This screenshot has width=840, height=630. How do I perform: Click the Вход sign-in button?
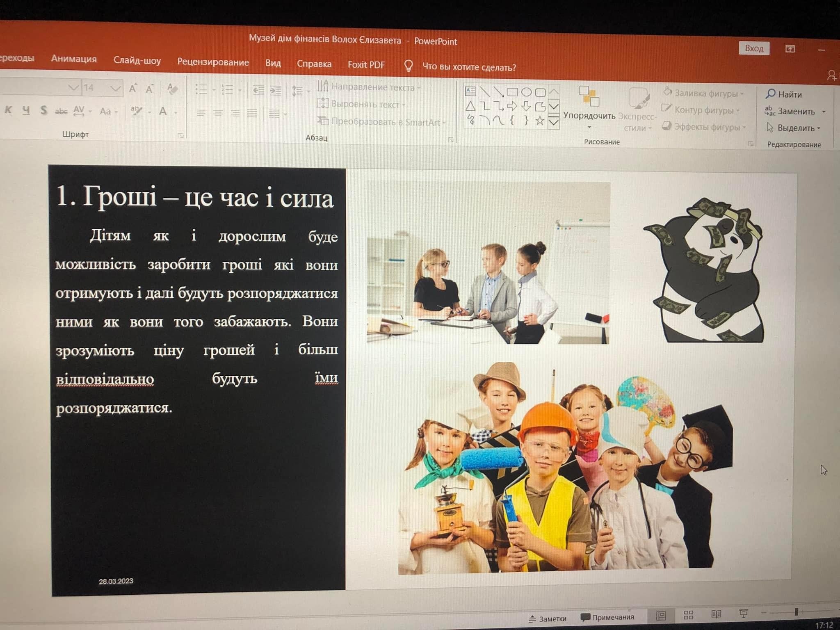click(x=754, y=48)
